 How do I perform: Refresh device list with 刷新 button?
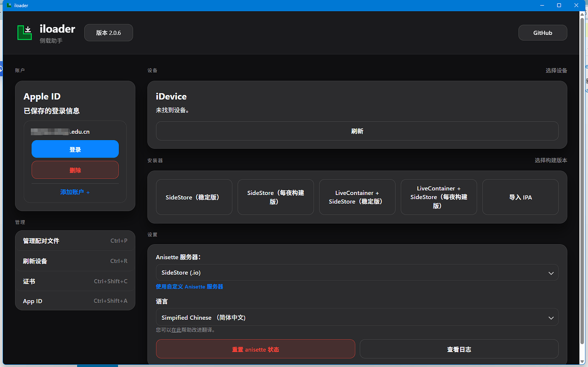[x=357, y=131]
